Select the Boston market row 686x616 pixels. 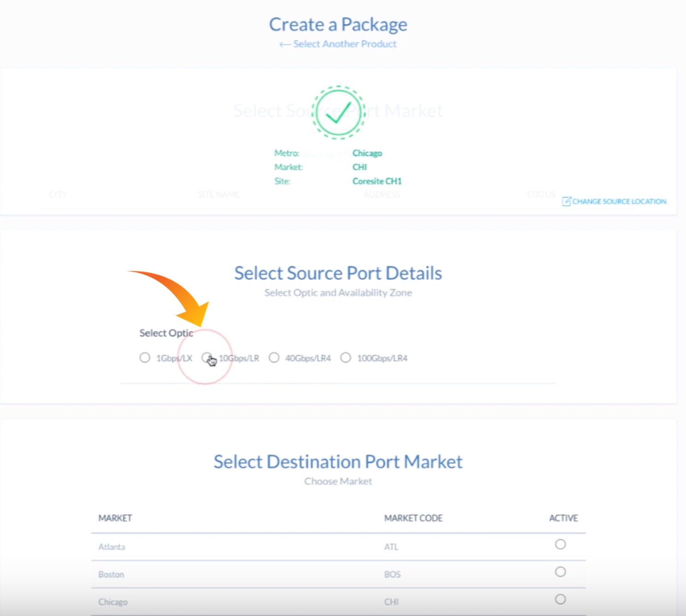tap(111, 574)
